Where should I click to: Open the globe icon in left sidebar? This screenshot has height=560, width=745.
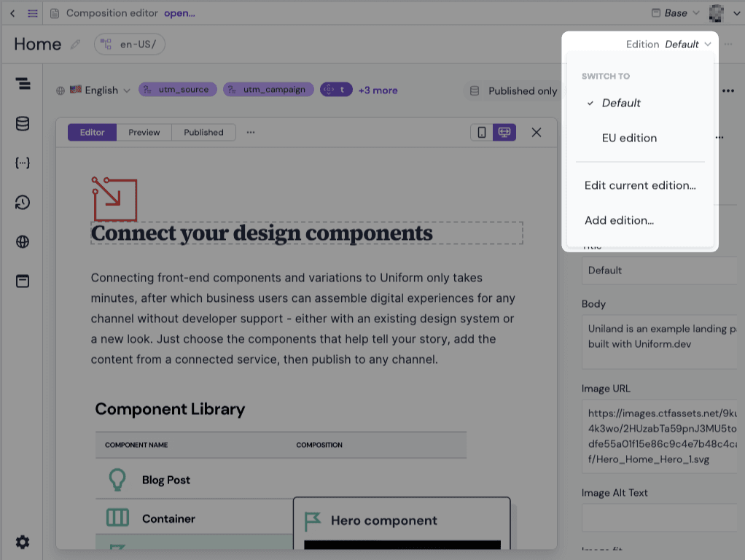coord(23,241)
